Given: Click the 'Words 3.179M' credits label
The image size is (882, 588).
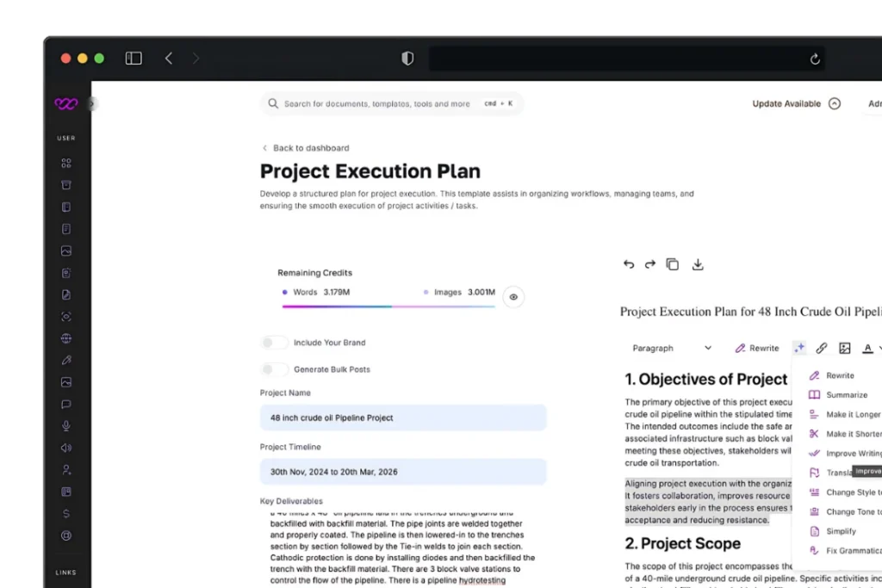Looking at the screenshot, I should click(x=316, y=293).
